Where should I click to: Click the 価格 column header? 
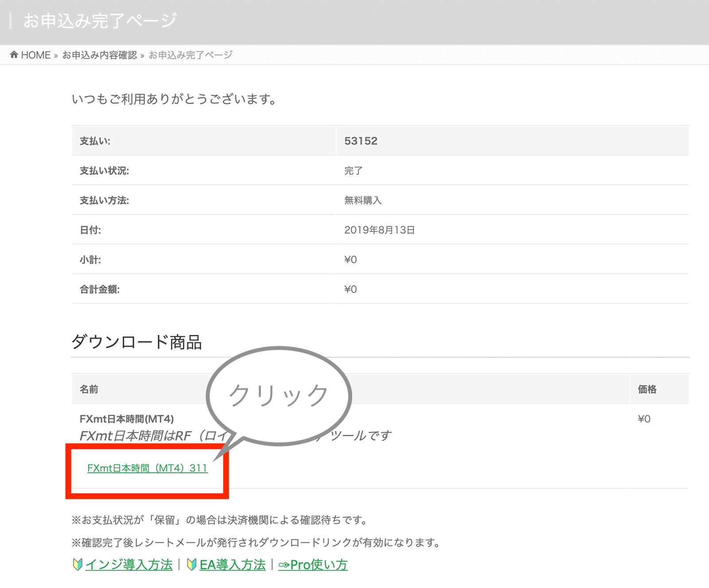click(647, 389)
